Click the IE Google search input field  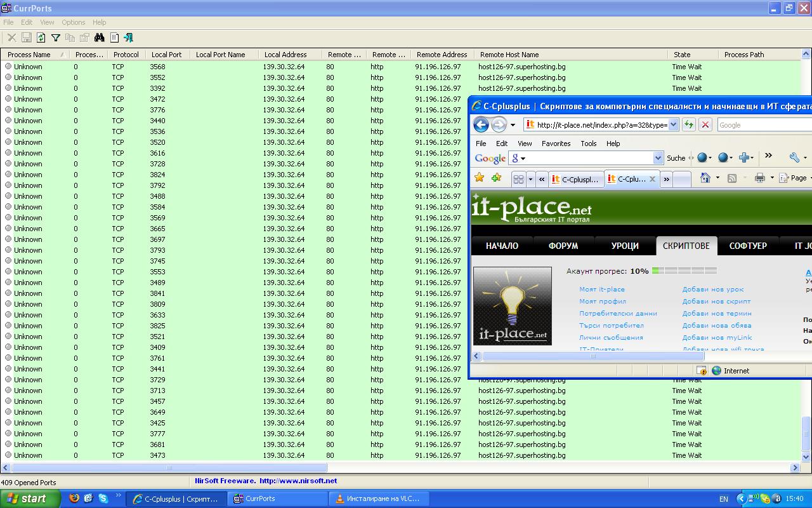pyautogui.click(x=764, y=125)
